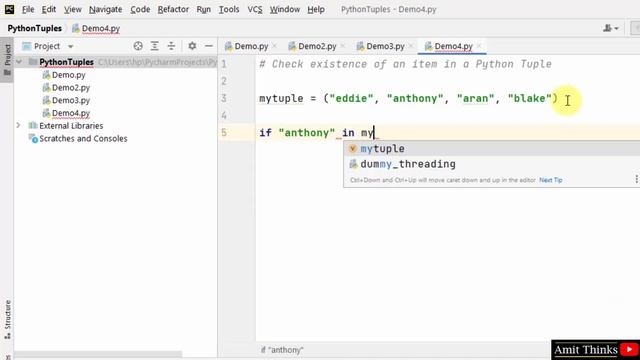Open the Navigate menu

[105, 9]
